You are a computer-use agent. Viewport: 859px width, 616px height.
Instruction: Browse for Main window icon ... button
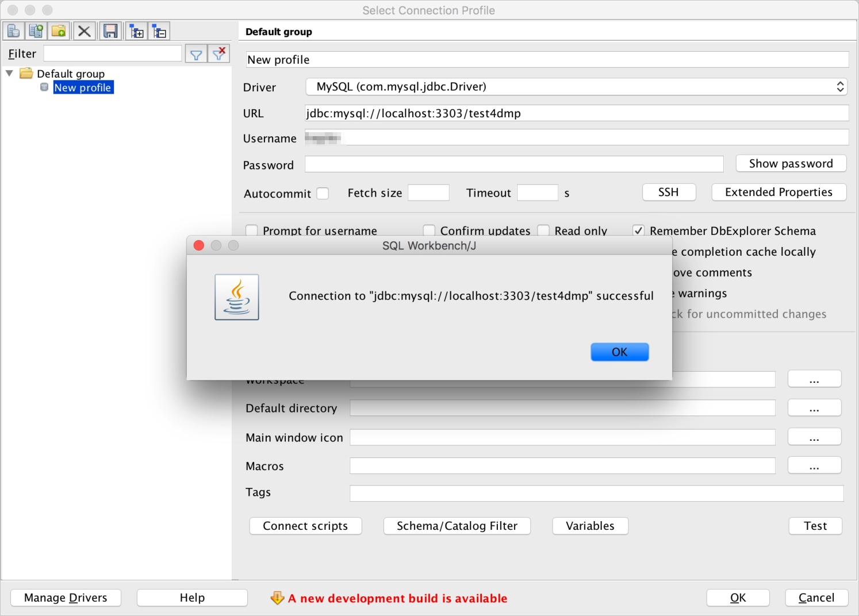point(815,437)
